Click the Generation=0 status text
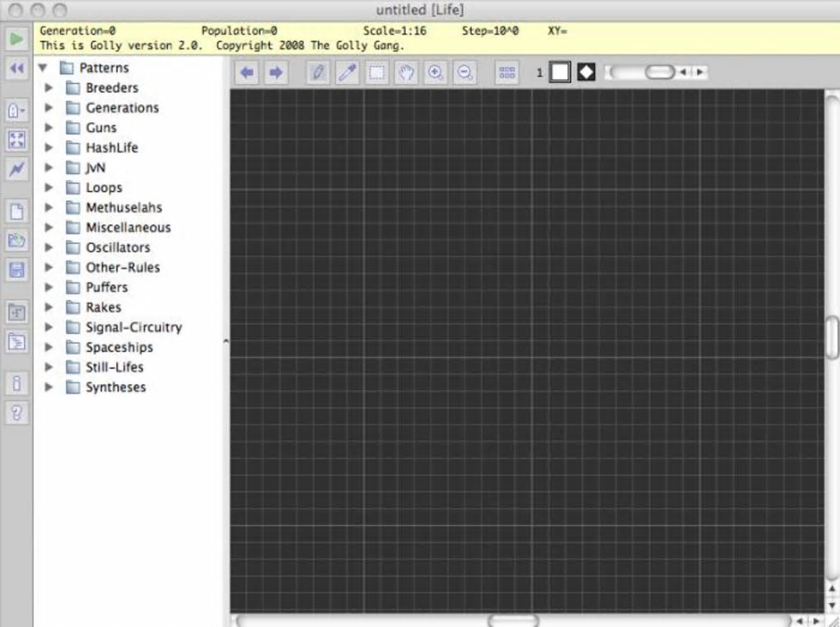Viewport: 840px width, 627px height. point(77,30)
